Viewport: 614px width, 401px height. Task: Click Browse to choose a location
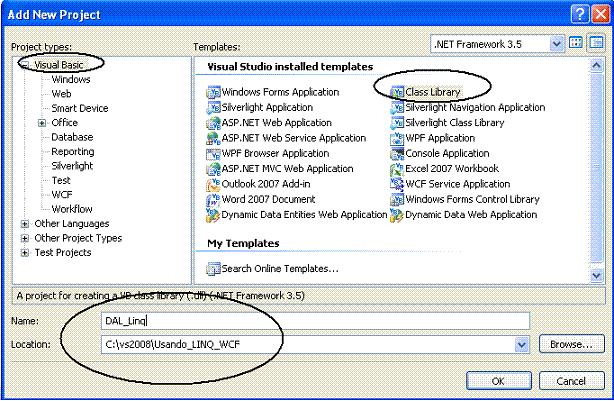[x=571, y=344]
